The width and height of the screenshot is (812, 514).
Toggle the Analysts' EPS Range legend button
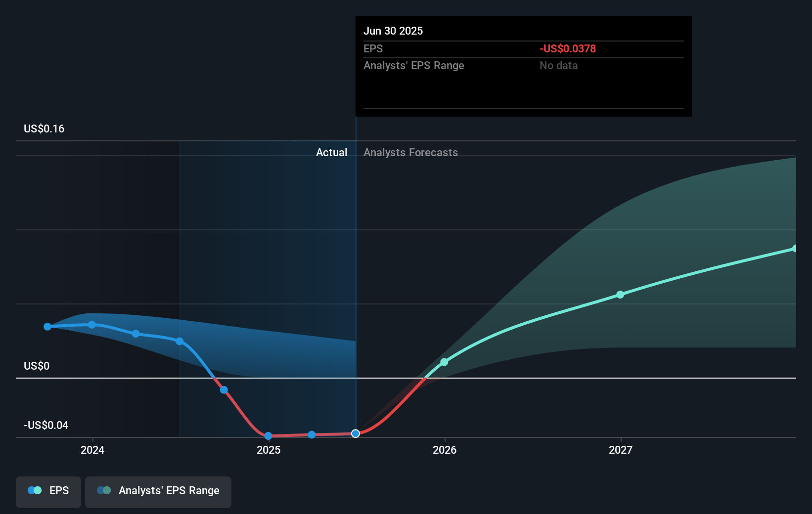click(x=158, y=492)
